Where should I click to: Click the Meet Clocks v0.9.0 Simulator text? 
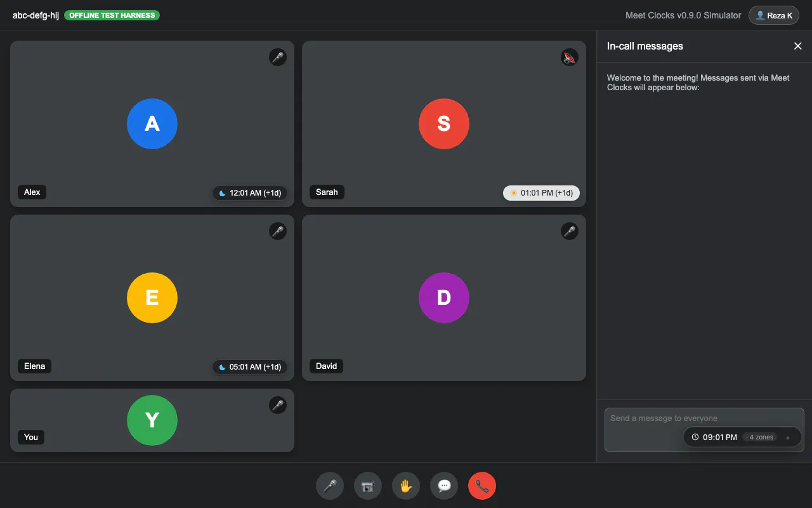(x=683, y=15)
